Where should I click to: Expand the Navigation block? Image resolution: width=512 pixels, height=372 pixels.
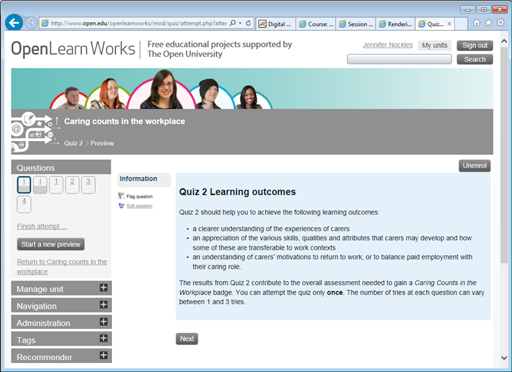pos(104,305)
